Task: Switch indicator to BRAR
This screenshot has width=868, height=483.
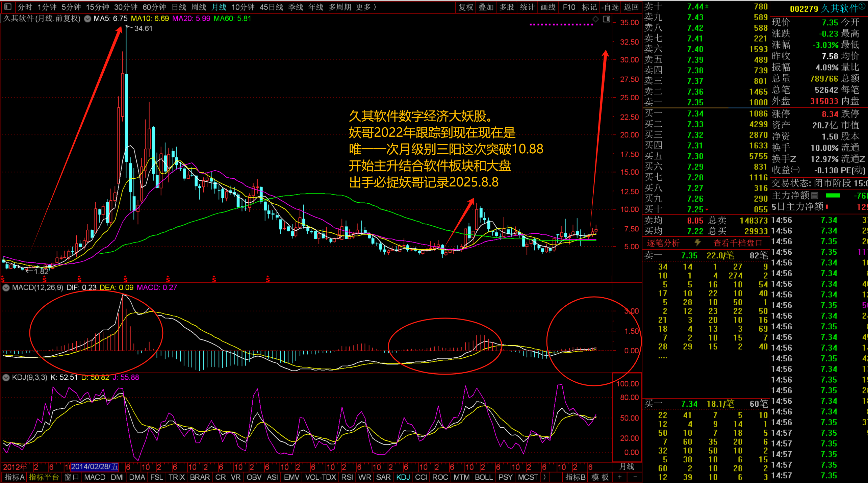Action: pyautogui.click(x=200, y=477)
